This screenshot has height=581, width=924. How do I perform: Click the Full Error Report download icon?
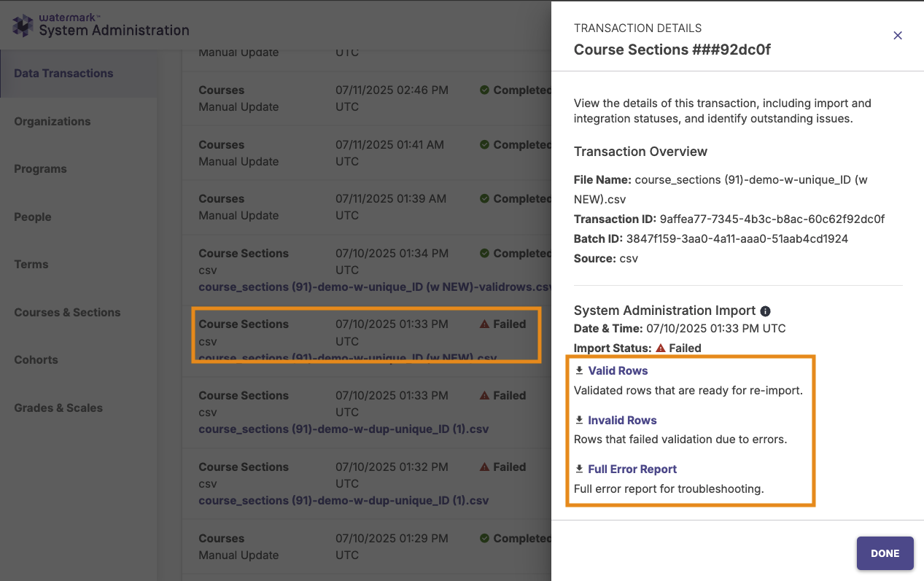click(579, 469)
